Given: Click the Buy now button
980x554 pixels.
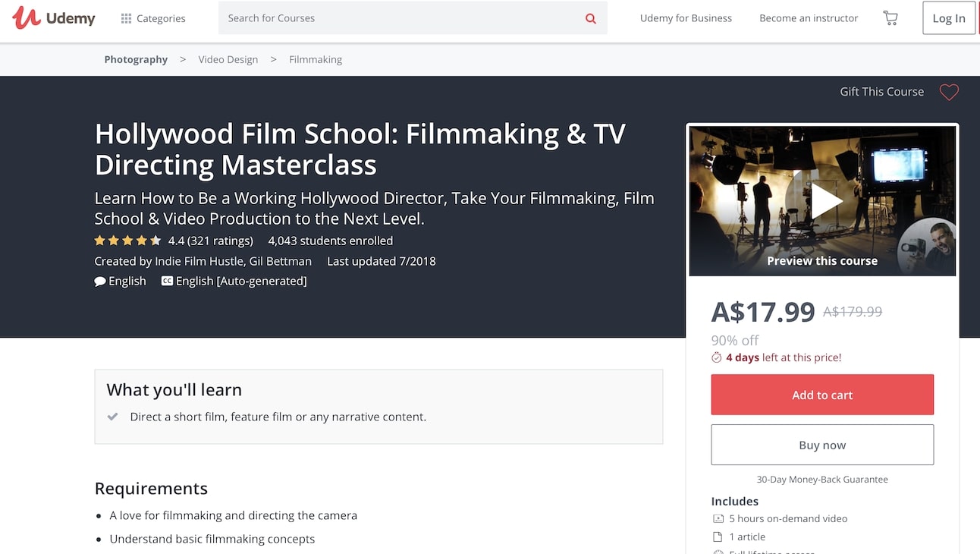Looking at the screenshot, I should pyautogui.click(x=822, y=445).
